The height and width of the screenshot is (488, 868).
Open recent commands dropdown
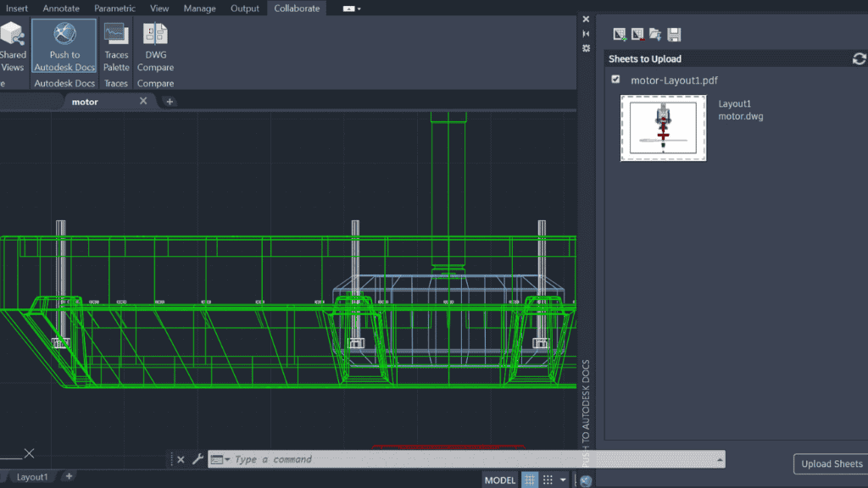point(220,459)
